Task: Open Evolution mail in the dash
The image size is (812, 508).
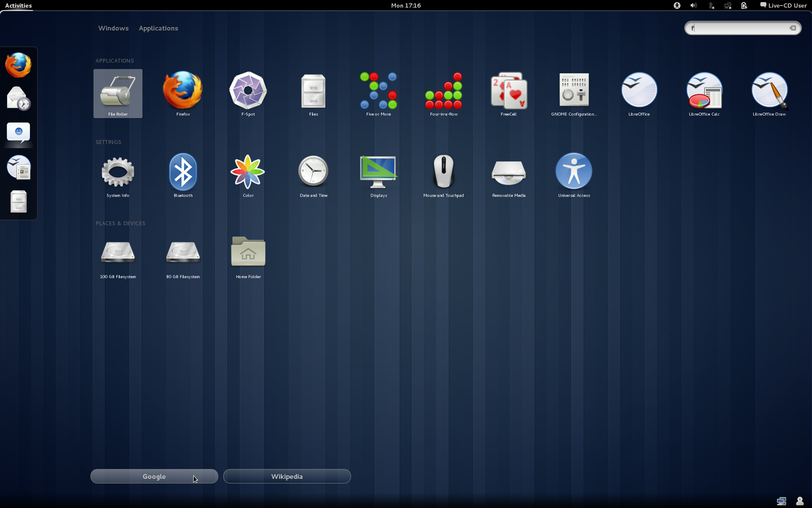Action: [x=19, y=99]
